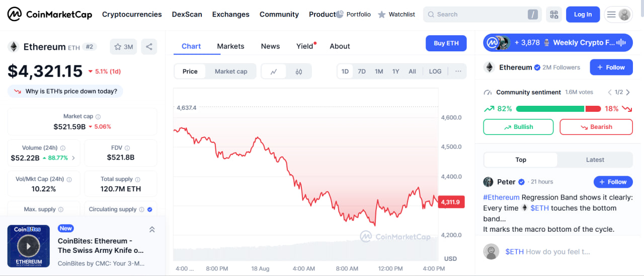The height and width of the screenshot is (276, 644).
Task: Toggle chart to Market cap view
Action: tap(231, 72)
